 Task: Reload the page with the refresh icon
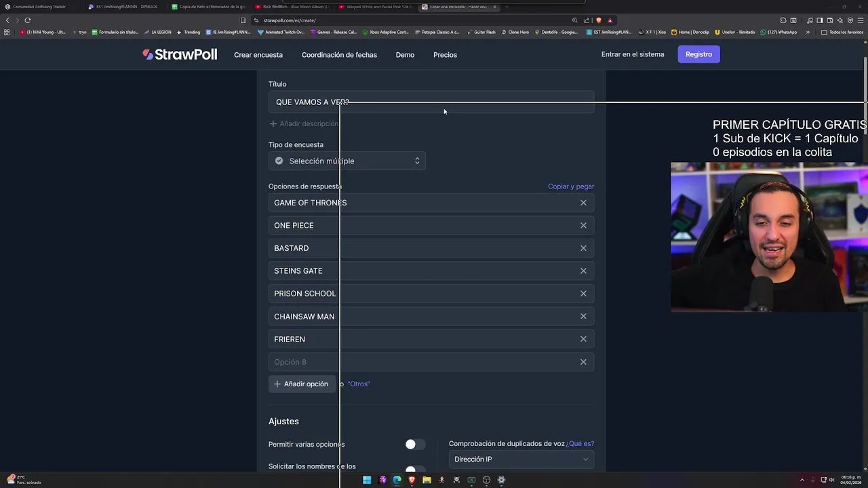[28, 20]
